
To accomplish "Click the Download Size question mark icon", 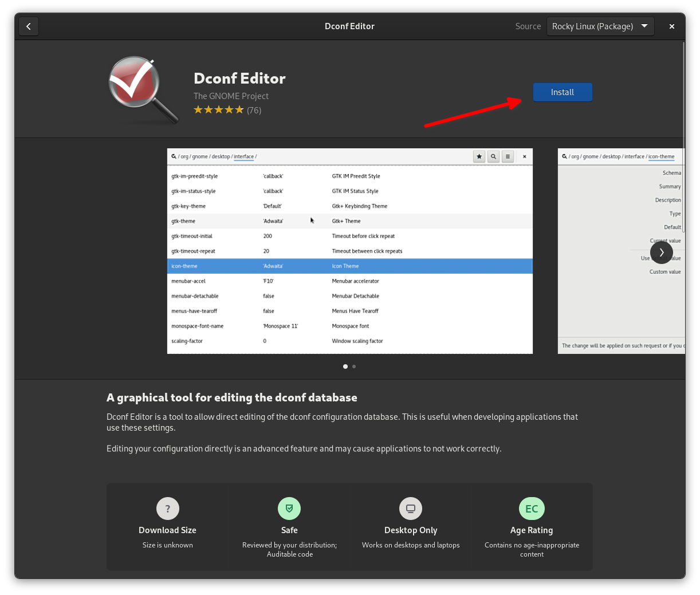I will click(167, 508).
